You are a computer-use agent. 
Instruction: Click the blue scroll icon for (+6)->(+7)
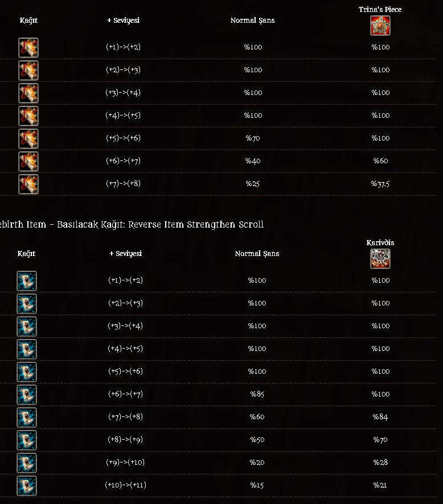(27, 395)
